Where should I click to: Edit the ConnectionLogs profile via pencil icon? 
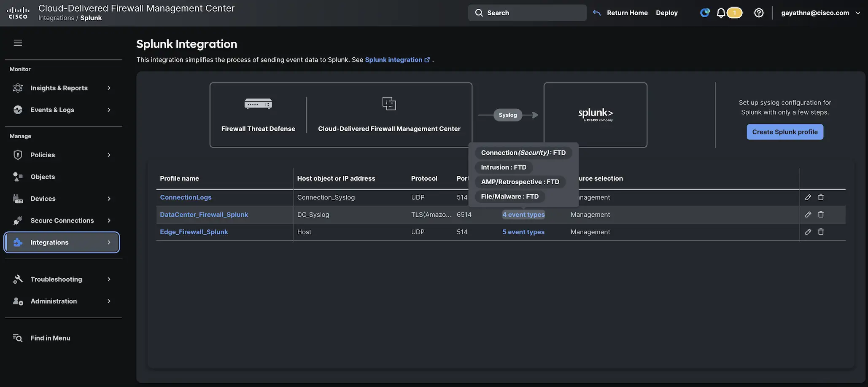click(x=808, y=197)
